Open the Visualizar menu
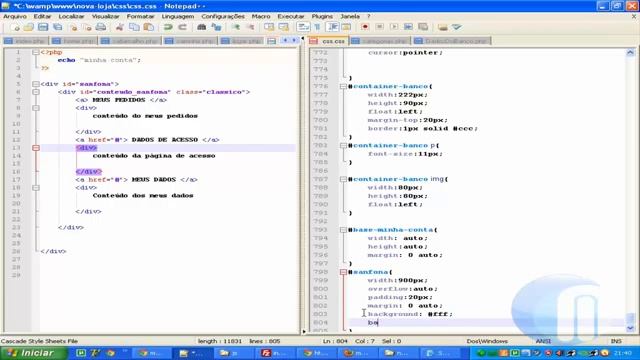 pos(105,16)
